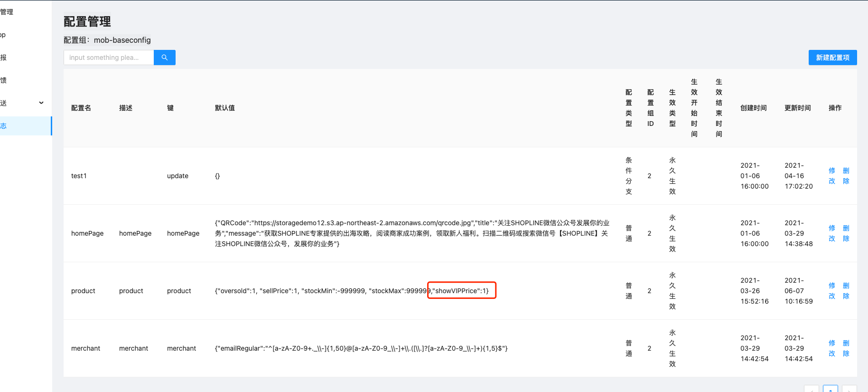This screenshot has width=868, height=392.
Task: Click 删除 for the test1 row
Action: tap(846, 176)
